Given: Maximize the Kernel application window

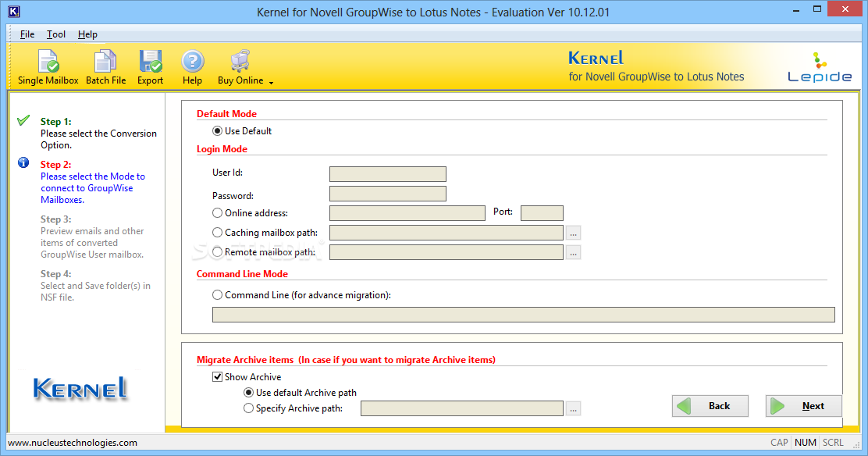Looking at the screenshot, I should [x=817, y=9].
